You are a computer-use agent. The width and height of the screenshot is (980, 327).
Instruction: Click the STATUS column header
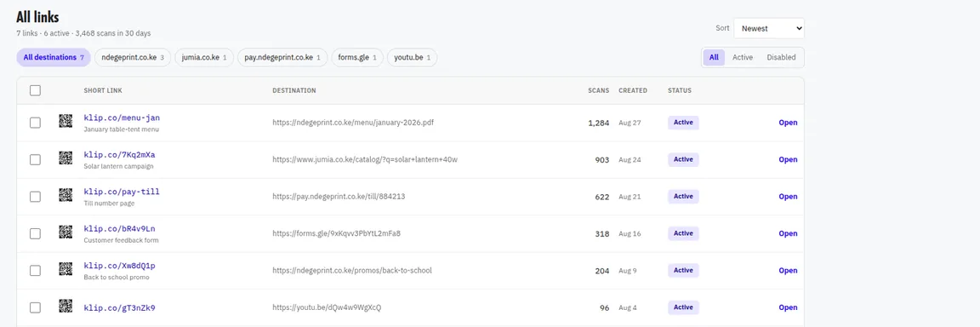pyautogui.click(x=680, y=90)
